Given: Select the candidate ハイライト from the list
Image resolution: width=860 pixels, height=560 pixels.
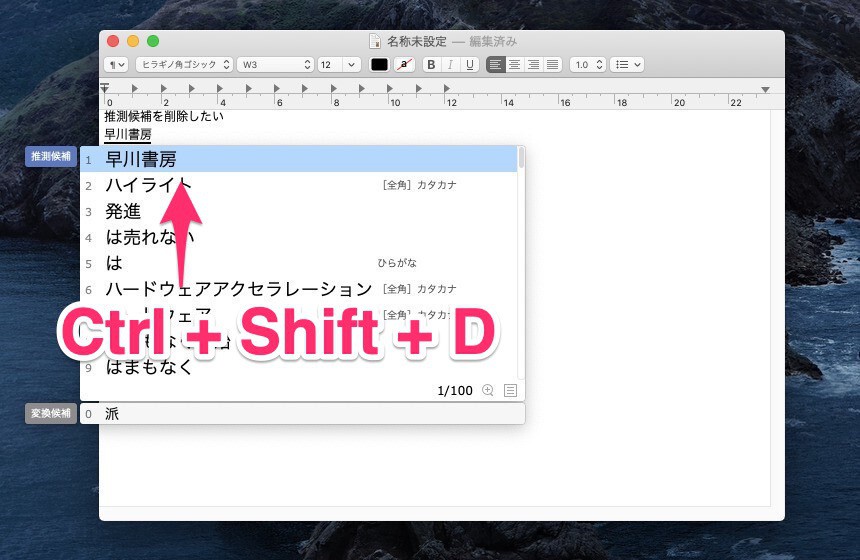Looking at the screenshot, I should pyautogui.click(x=148, y=185).
